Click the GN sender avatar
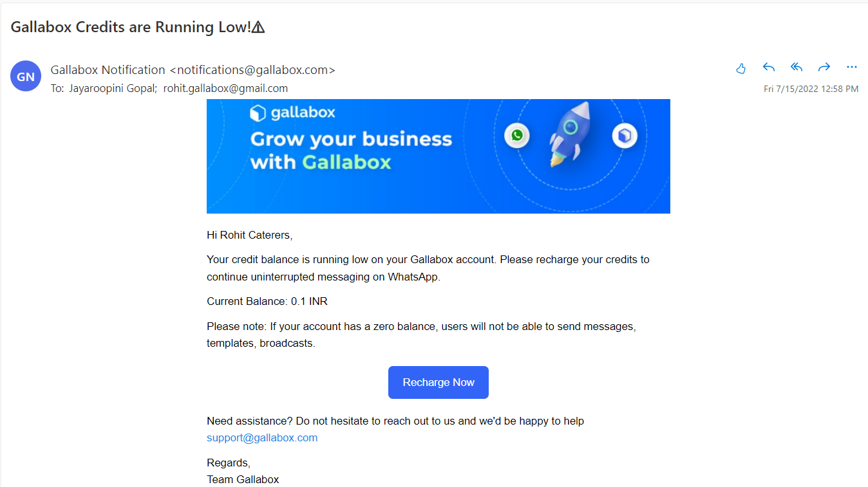 (26, 77)
